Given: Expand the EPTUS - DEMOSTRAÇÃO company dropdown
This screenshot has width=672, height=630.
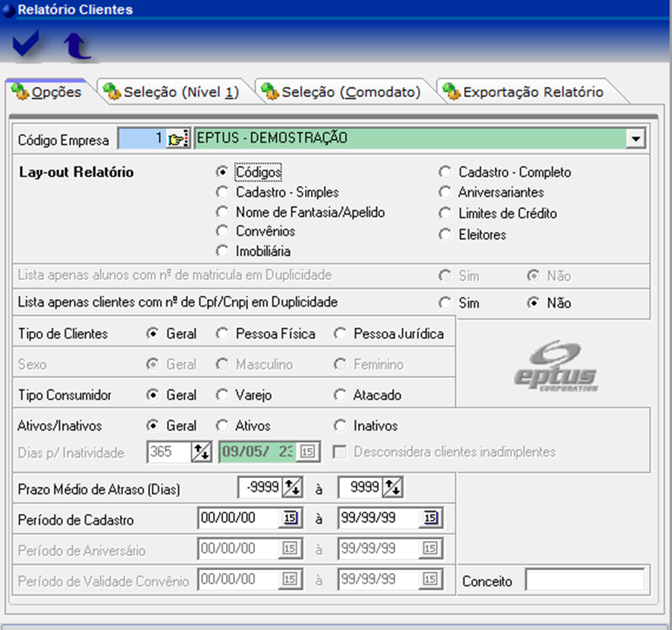Looking at the screenshot, I should point(636,139).
